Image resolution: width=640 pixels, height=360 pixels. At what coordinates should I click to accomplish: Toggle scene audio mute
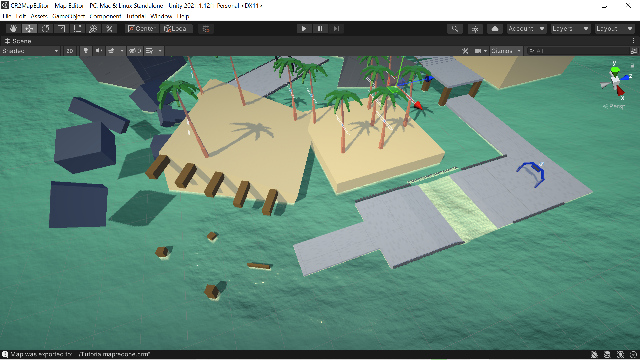[98, 51]
